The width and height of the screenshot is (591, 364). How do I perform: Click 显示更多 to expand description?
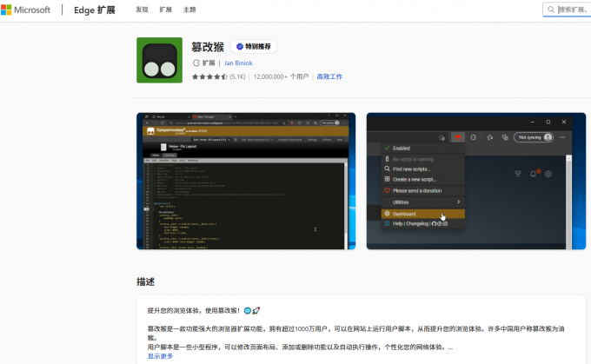pyautogui.click(x=160, y=356)
